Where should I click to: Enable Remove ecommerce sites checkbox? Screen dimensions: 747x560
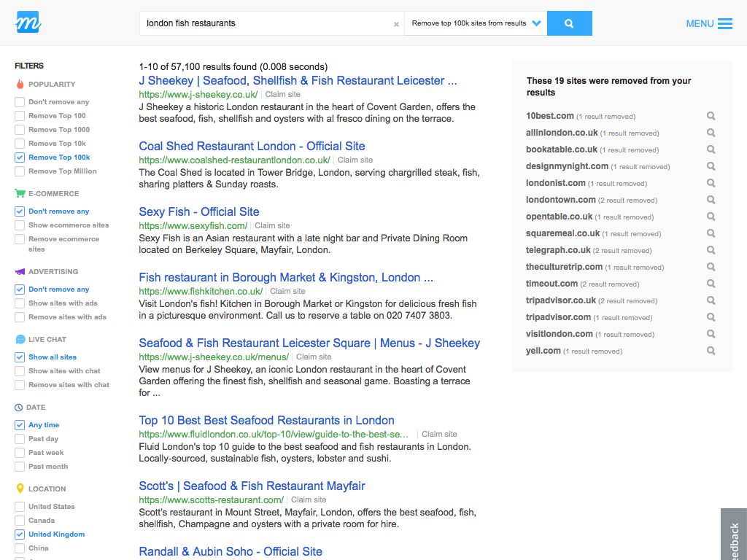click(x=20, y=239)
